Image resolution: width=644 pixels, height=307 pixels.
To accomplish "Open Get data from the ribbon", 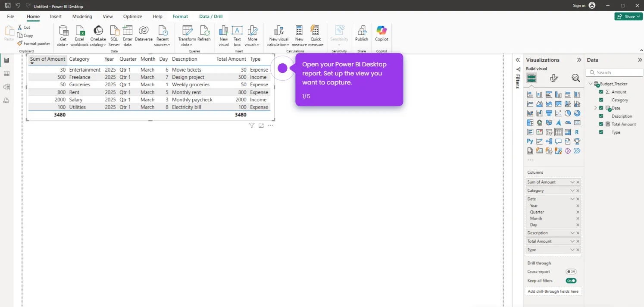I will point(63,36).
